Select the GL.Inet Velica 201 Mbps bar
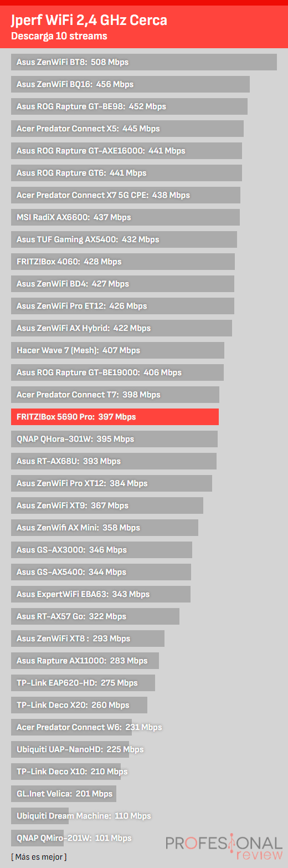 tap(64, 794)
